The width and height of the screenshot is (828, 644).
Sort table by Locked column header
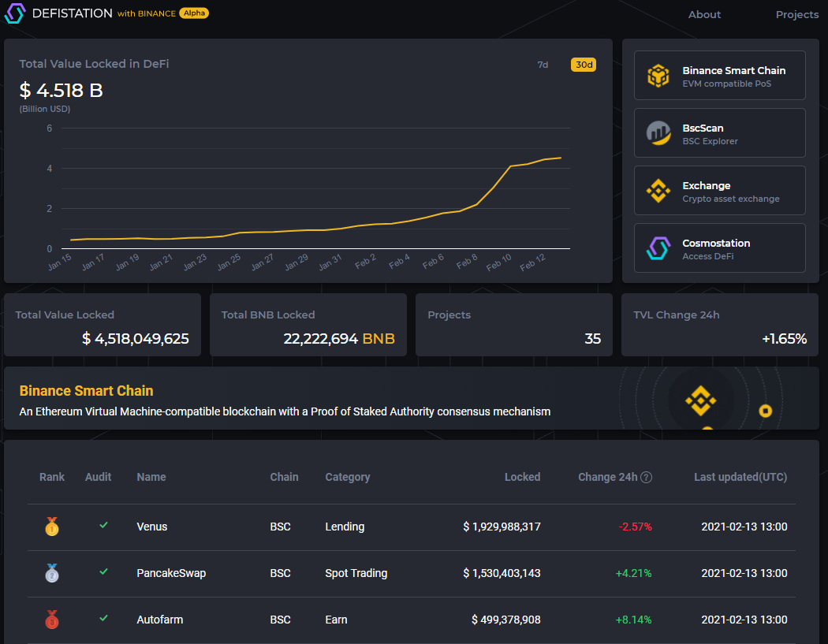522,477
